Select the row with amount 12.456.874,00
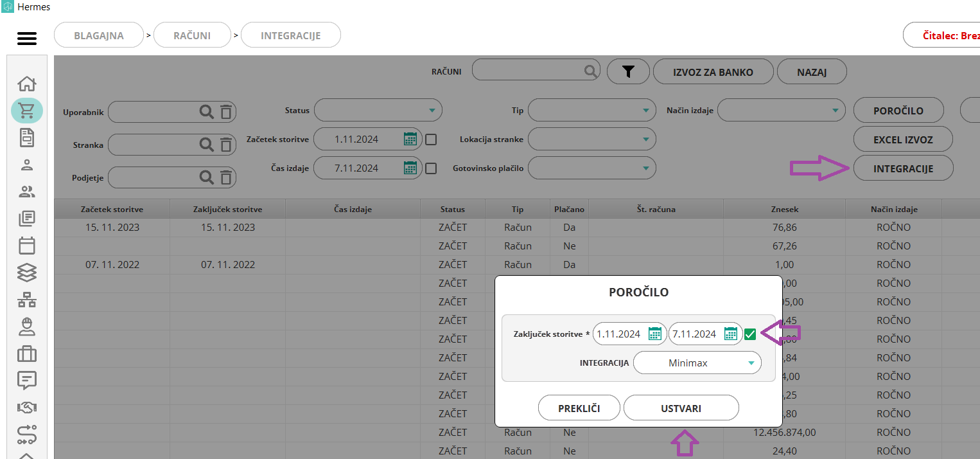Screen dimensions: 980x459 coord(517,433)
